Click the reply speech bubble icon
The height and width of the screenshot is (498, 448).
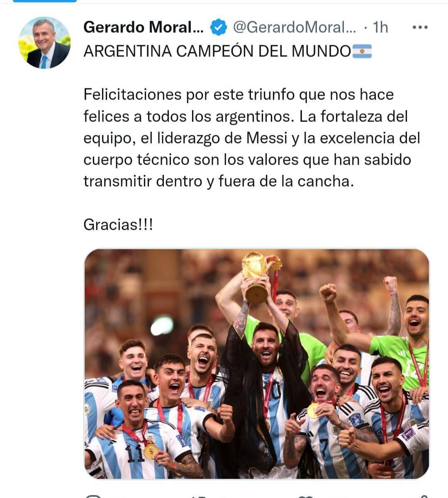tap(94, 496)
